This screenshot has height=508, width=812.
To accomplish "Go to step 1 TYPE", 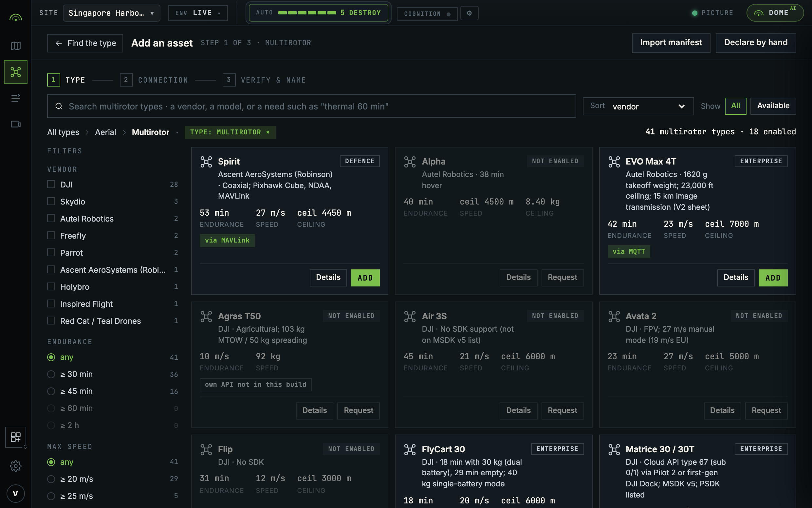I will click(66, 80).
